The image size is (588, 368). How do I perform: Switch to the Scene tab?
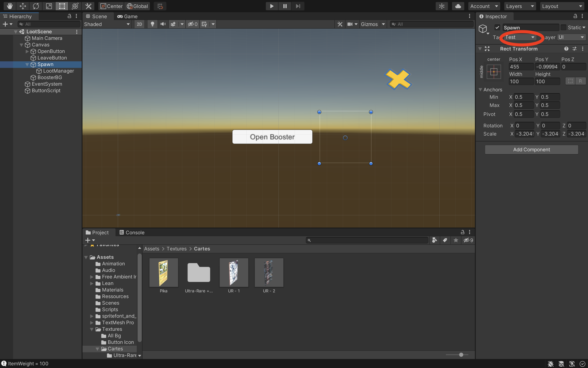tap(96, 16)
